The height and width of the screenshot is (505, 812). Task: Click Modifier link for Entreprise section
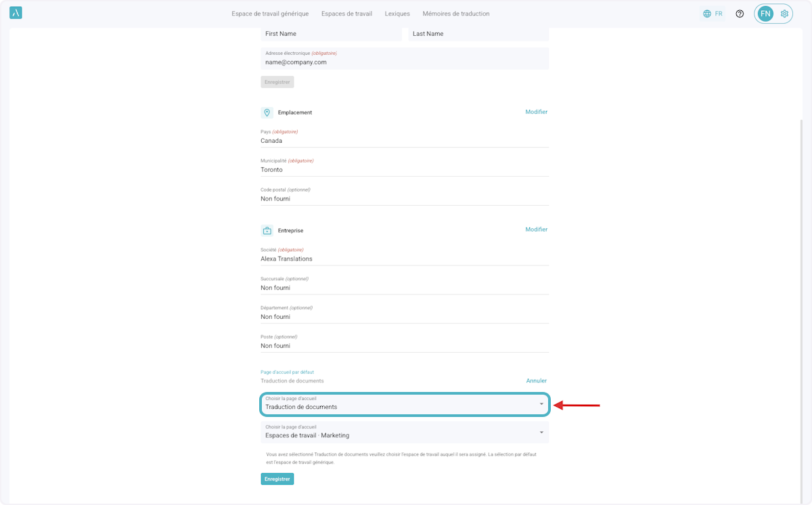click(x=536, y=229)
